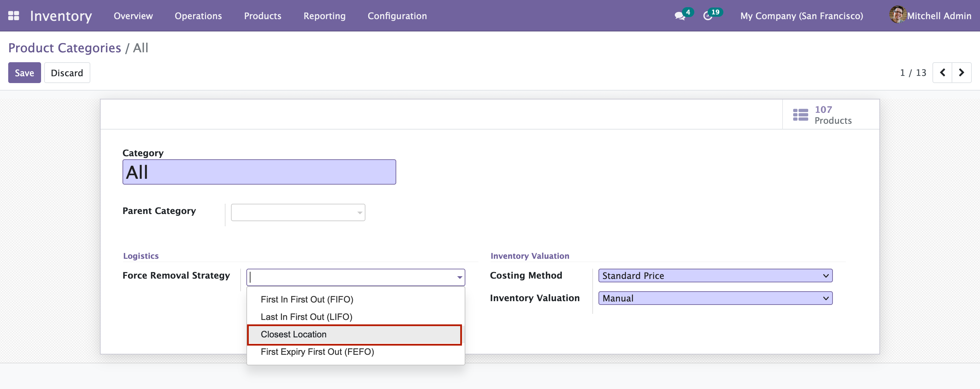Select First In First Out (FIFO)

[356, 299]
